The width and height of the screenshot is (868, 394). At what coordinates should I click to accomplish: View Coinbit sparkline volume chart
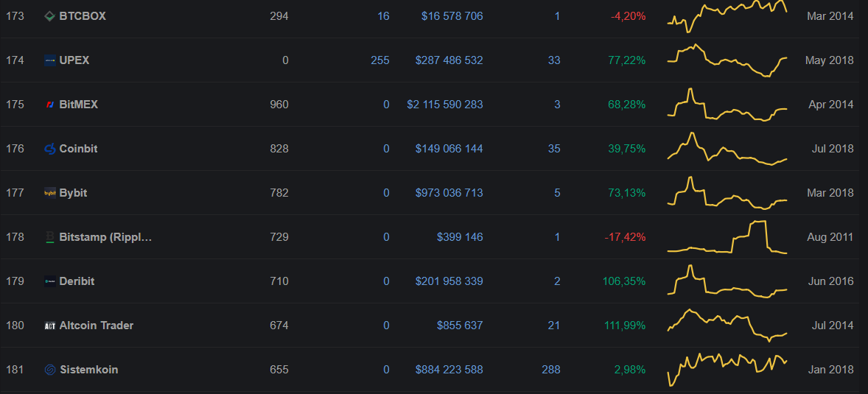pos(727,149)
